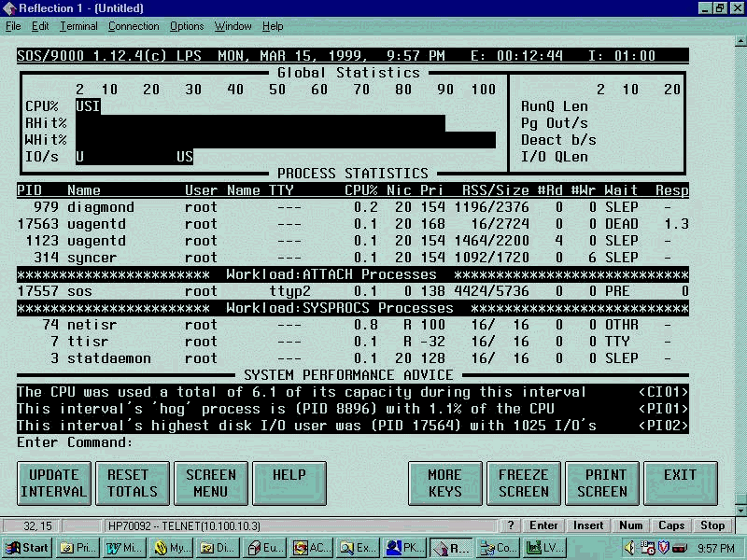Click the volume speaker tray icon
This screenshot has width=747, height=560.
(630, 548)
